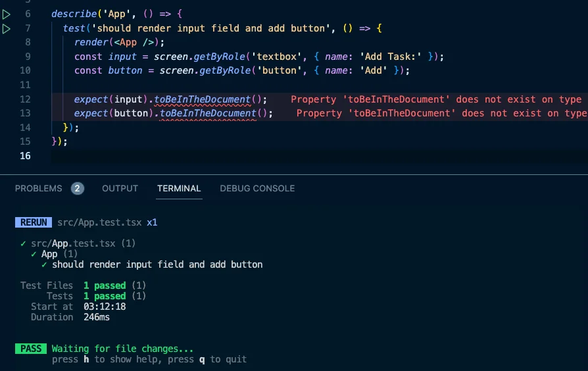Select the TERMINAL tab
Image resolution: width=588 pixels, height=371 pixels.
(x=179, y=188)
